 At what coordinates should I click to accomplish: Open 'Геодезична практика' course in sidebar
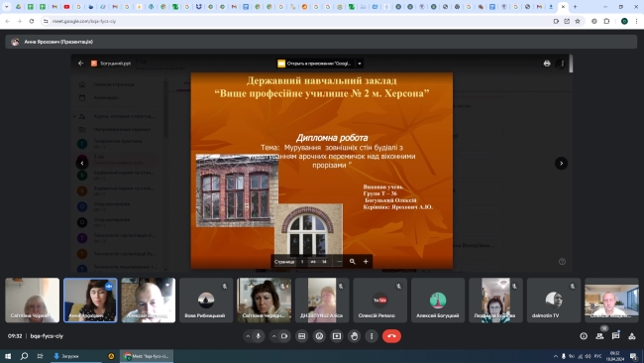coord(118,144)
